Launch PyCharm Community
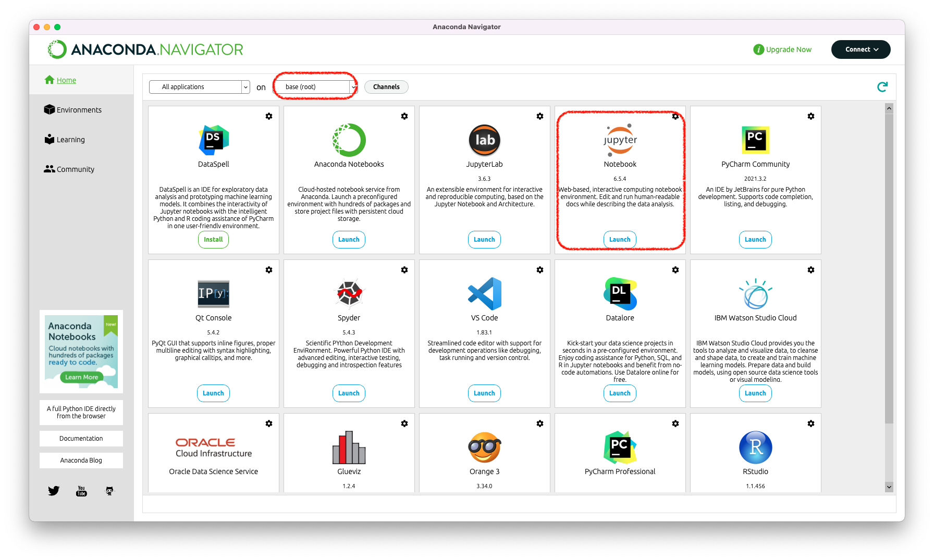 point(756,240)
